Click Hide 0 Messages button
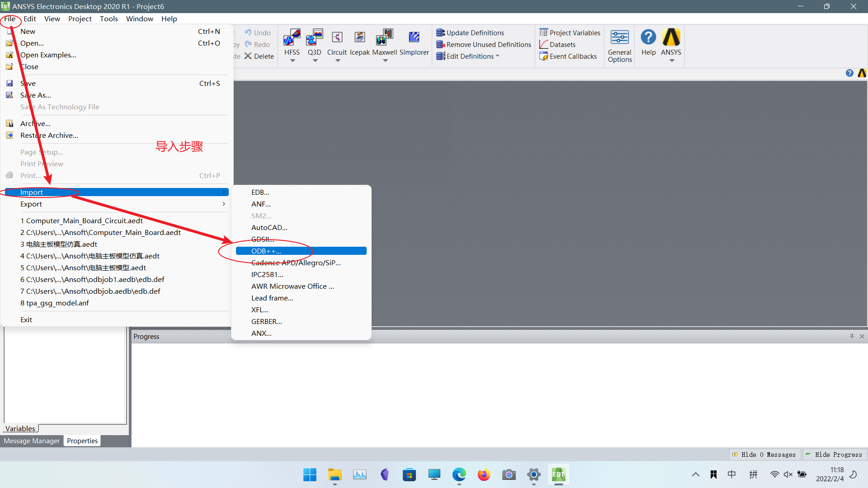This screenshot has height=488, width=868. click(x=764, y=455)
